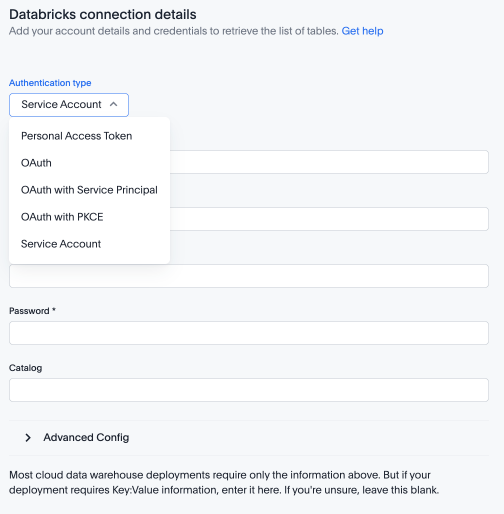
Task: Click the Authentication type combo box text
Action: click(61, 105)
